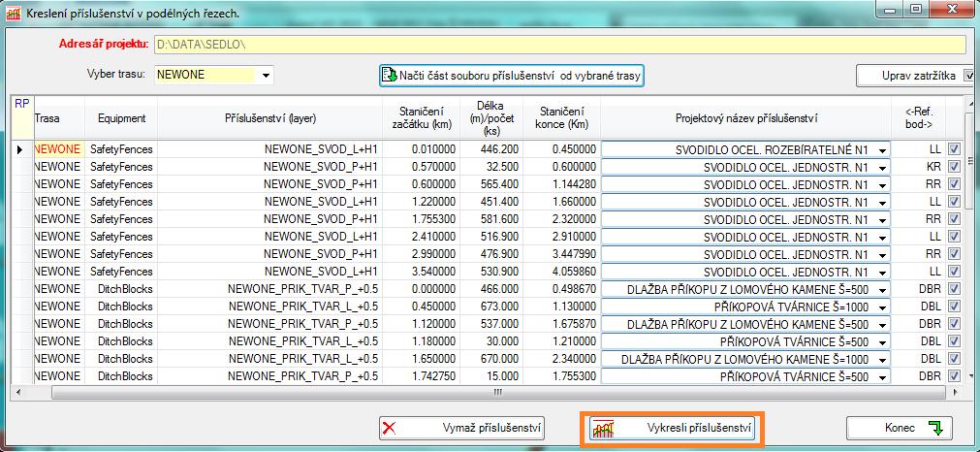Click the staničení konce cell 4.059860

pos(562,272)
